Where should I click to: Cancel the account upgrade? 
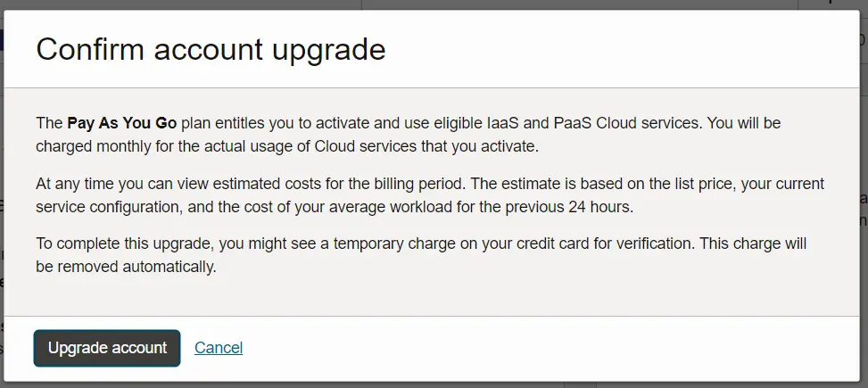pos(219,348)
